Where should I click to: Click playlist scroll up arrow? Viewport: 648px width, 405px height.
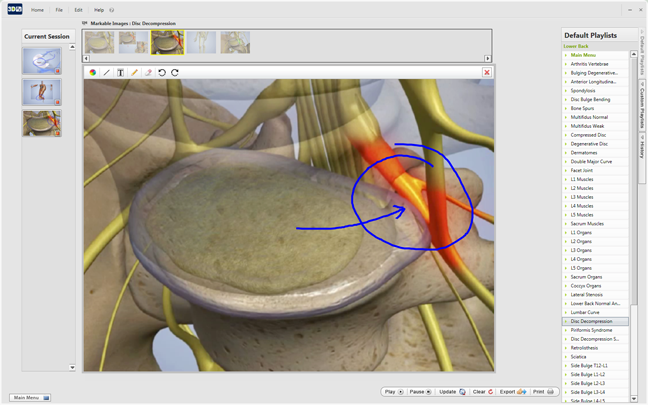pyautogui.click(x=634, y=54)
